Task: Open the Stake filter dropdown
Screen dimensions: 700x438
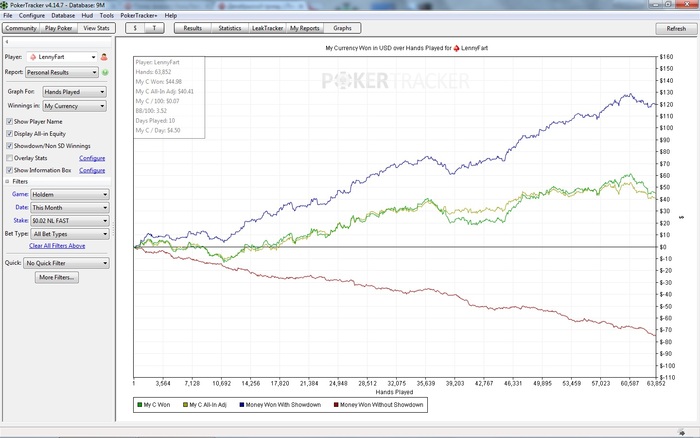Action: (x=70, y=221)
